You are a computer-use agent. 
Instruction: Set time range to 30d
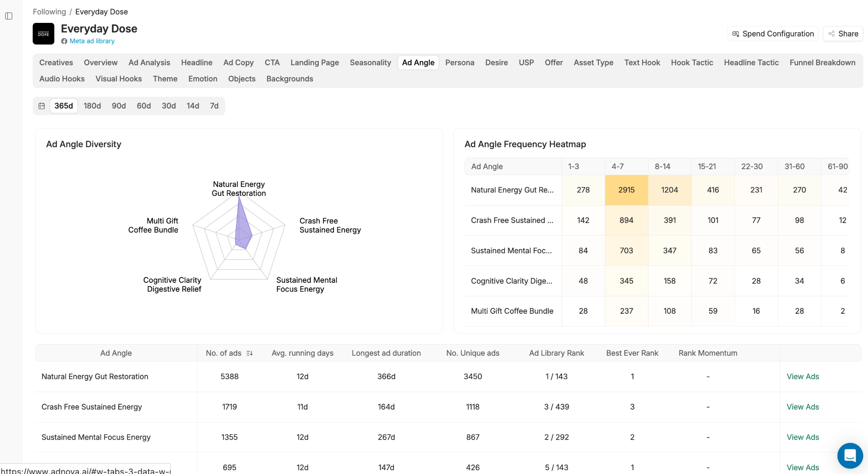(169, 106)
